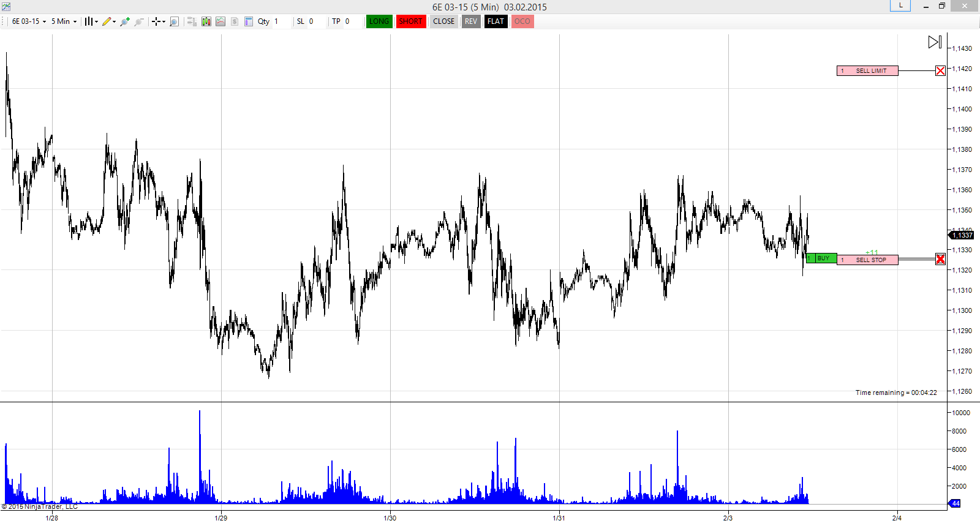Open the strategies dollar document icon
The width and height of the screenshot is (980, 526).
click(x=235, y=21)
